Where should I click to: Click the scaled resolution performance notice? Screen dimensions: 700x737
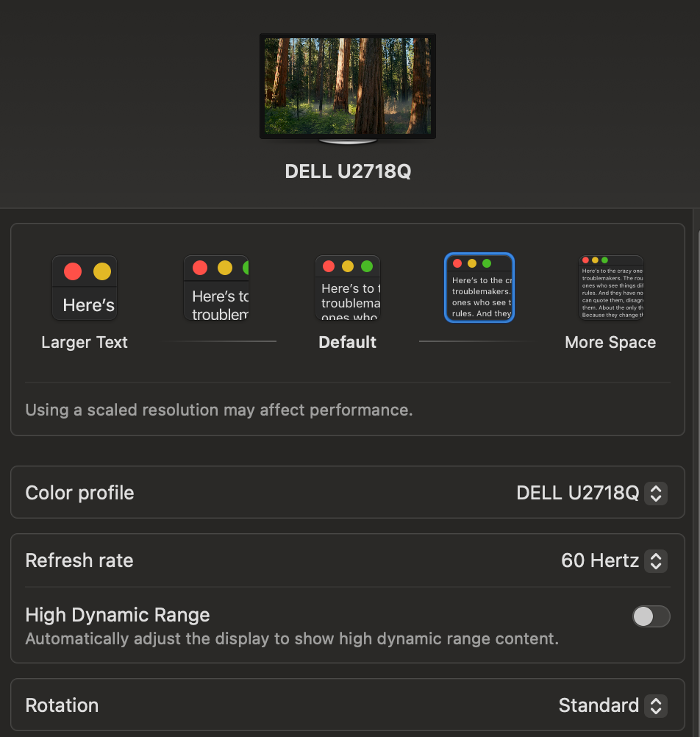coord(219,410)
